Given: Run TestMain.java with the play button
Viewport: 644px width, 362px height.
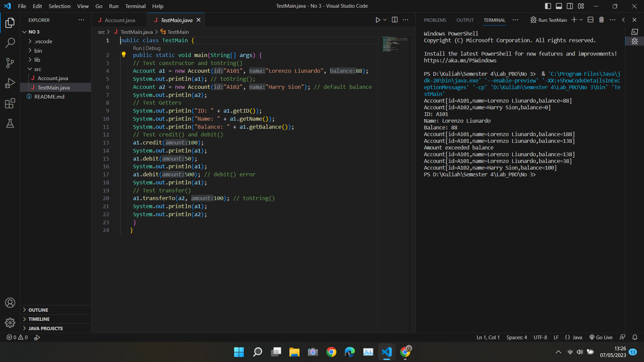Looking at the screenshot, I should (378, 20).
